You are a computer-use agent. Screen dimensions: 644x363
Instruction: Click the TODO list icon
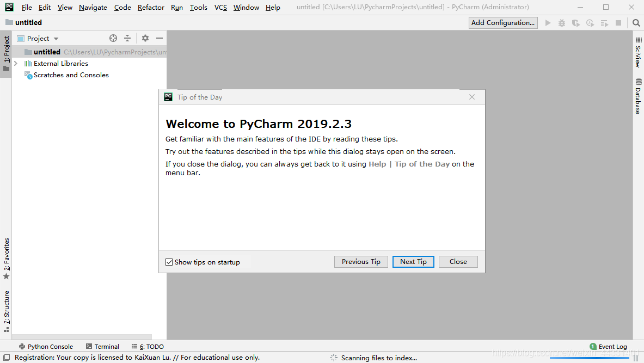(134, 347)
